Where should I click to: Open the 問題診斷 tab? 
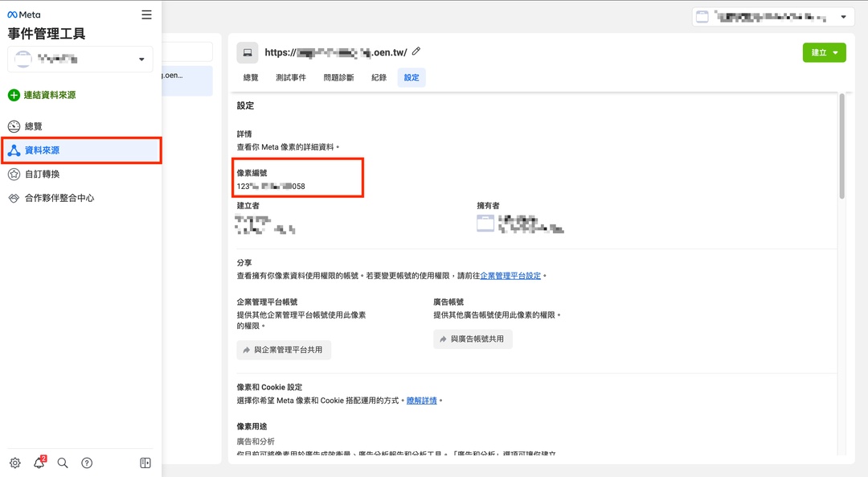point(338,77)
